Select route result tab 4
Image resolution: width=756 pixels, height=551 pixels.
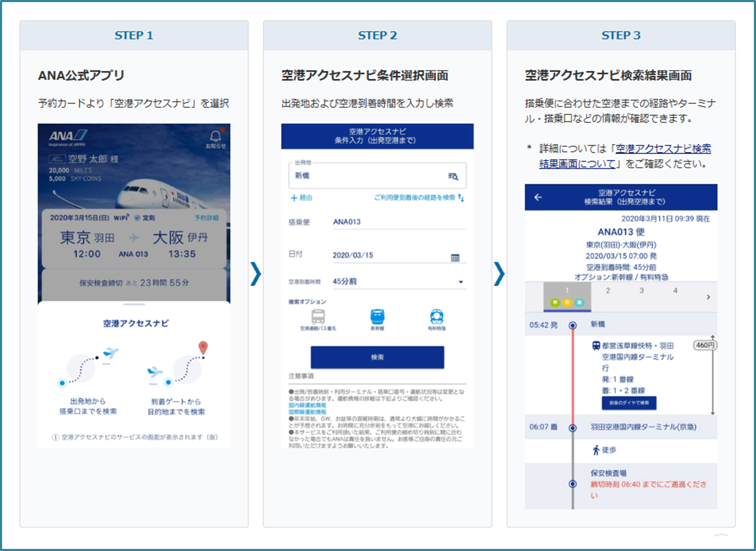(675, 291)
